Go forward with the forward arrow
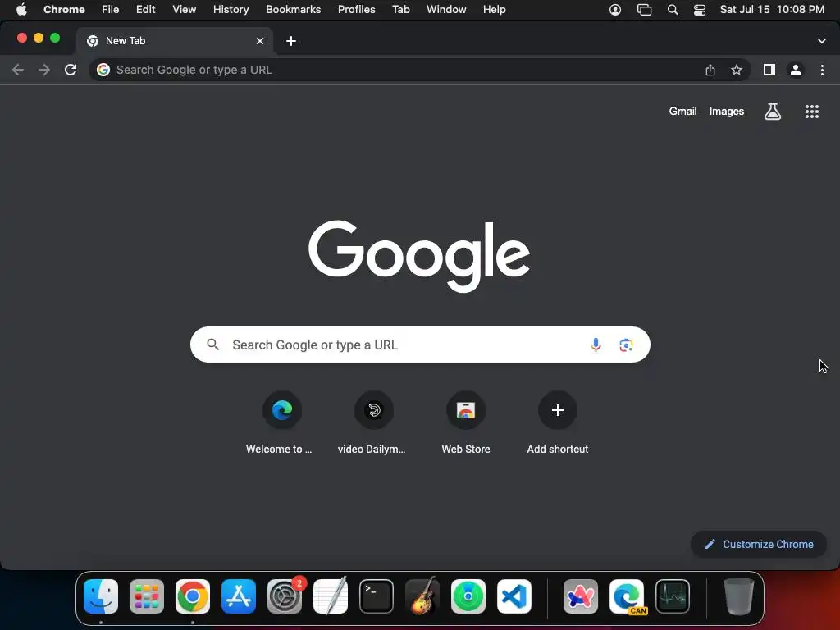The width and height of the screenshot is (840, 630). (44, 70)
